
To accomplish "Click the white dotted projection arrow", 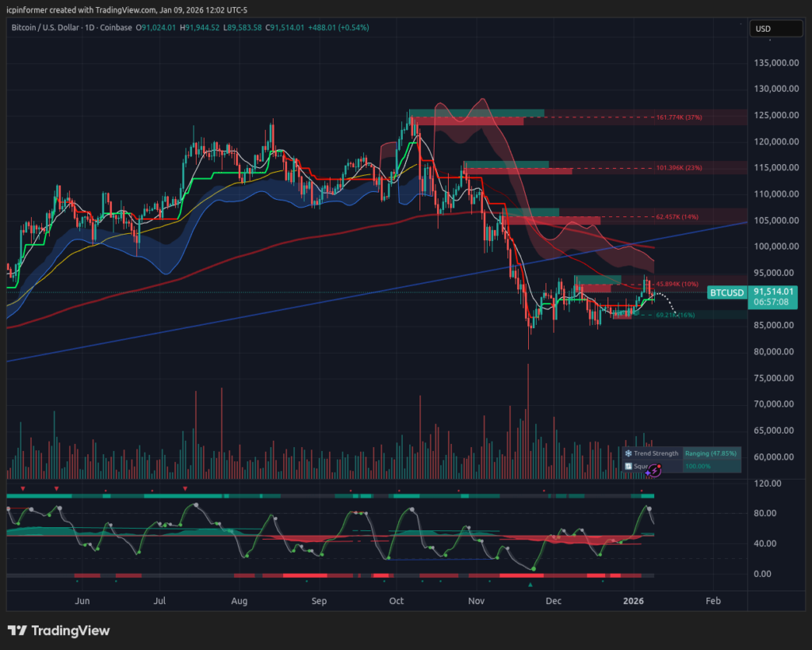I will [x=665, y=301].
